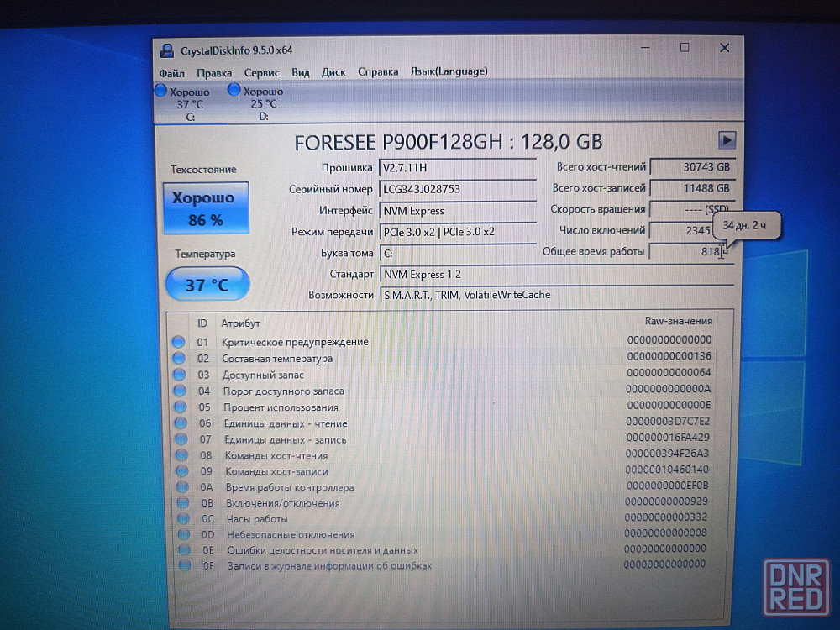Image resolution: width=840 pixels, height=630 pixels.
Task: Select the Команды хост-чтения attribute row
Action: coord(443,454)
